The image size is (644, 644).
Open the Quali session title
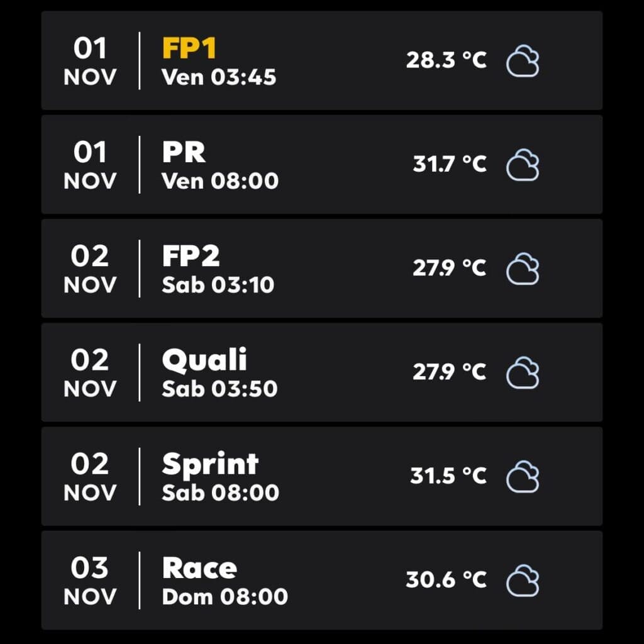point(204,360)
